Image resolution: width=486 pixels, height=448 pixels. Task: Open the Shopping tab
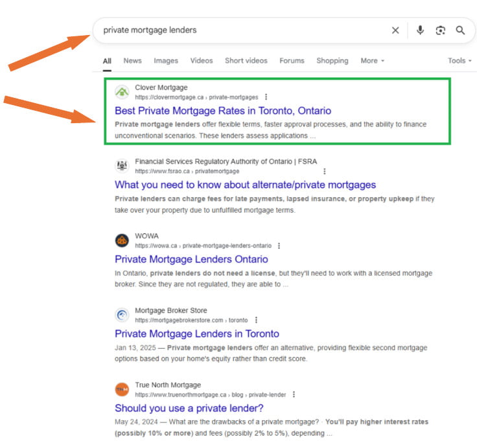point(332,61)
